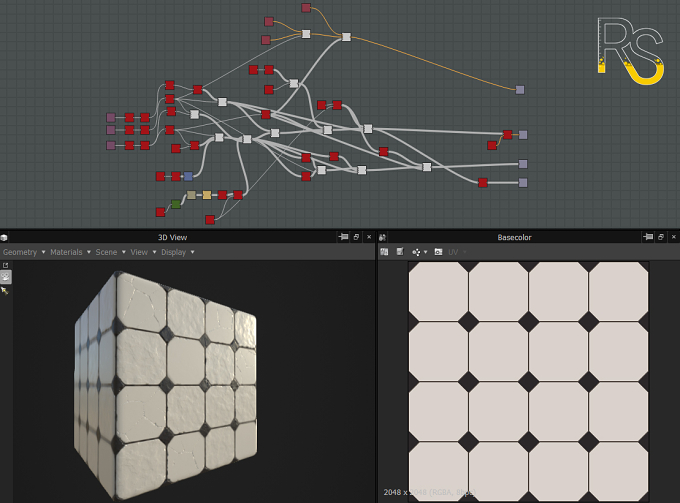Select the green node in the graph
Viewport: 680px width, 503px height.
click(x=176, y=204)
